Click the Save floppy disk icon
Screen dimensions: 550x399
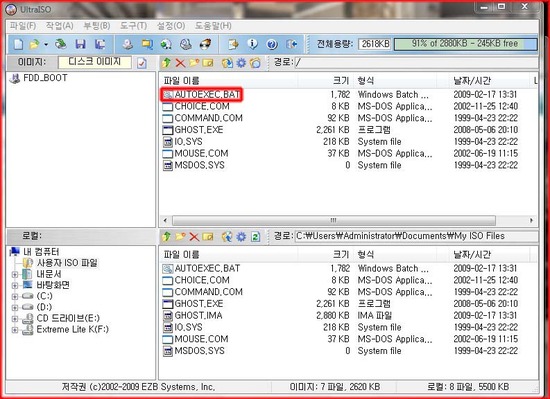(x=81, y=44)
